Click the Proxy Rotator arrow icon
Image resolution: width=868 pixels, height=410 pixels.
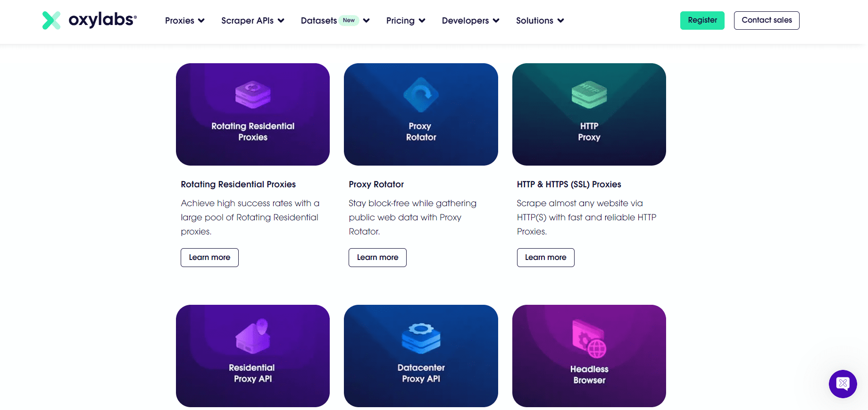click(x=421, y=95)
